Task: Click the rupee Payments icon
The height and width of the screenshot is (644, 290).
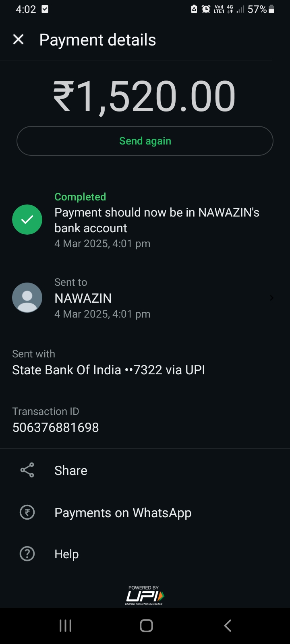Action: (x=27, y=512)
